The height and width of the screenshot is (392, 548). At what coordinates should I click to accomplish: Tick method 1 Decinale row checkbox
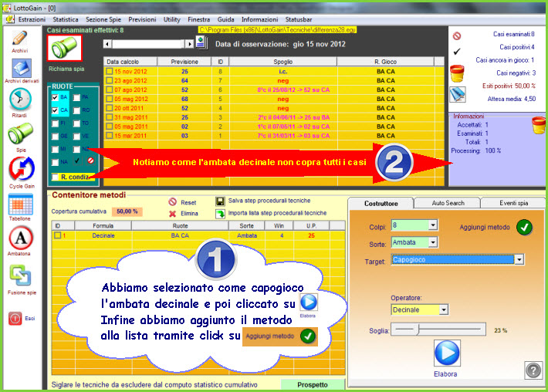click(x=57, y=235)
